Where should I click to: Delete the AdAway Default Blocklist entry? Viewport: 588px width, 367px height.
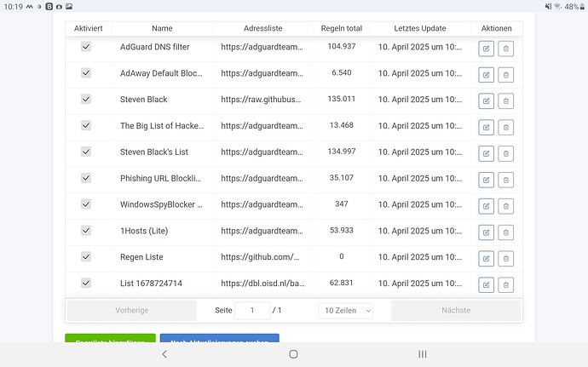click(505, 75)
